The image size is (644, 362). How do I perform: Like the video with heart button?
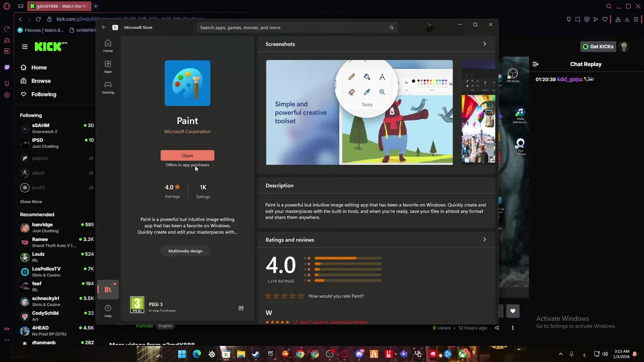coord(513,311)
